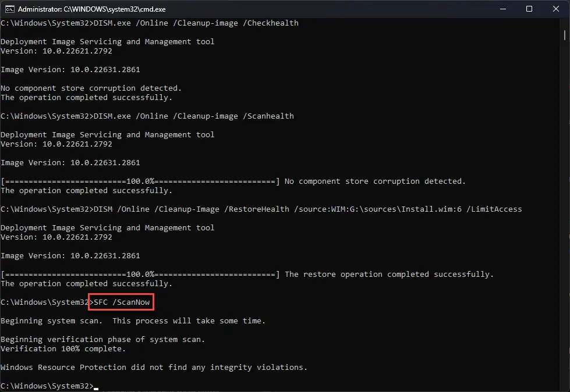This screenshot has width=570, height=392.
Task: Click the Scanhealth 100.0% progress bar line
Action: [140, 181]
